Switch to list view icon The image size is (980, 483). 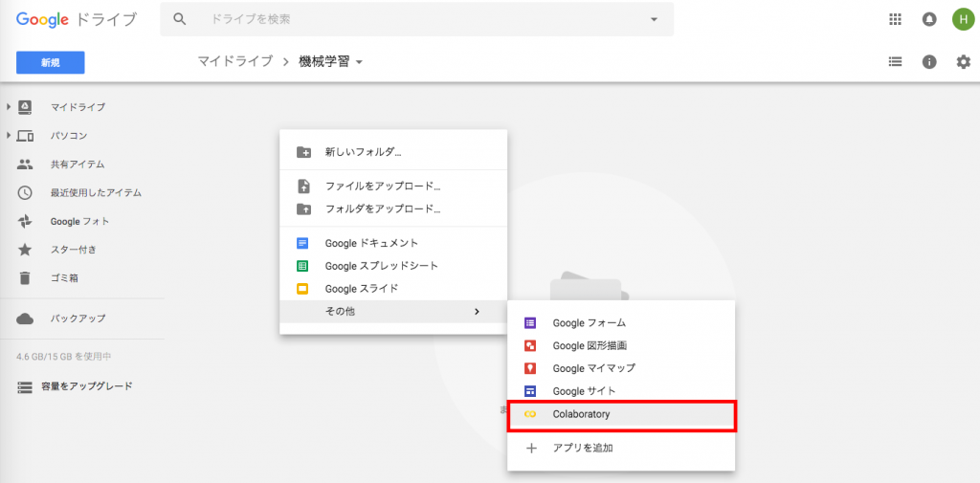point(895,62)
